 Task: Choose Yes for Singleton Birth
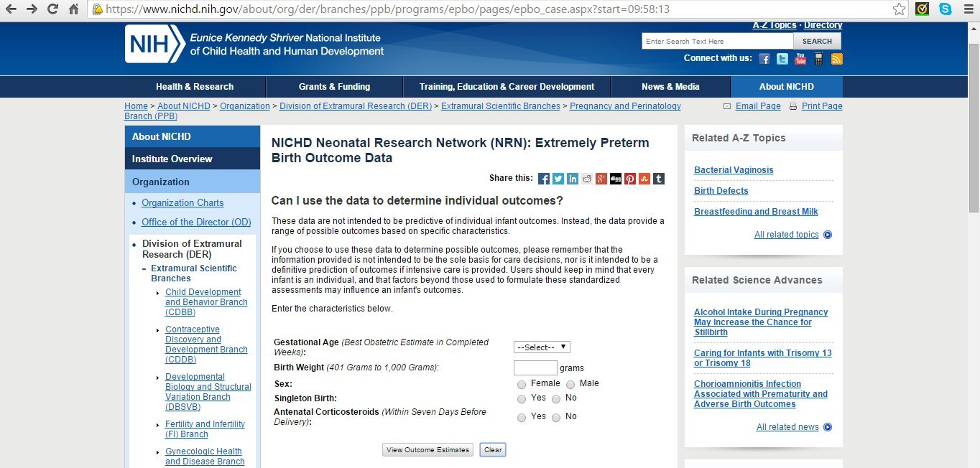click(x=521, y=398)
